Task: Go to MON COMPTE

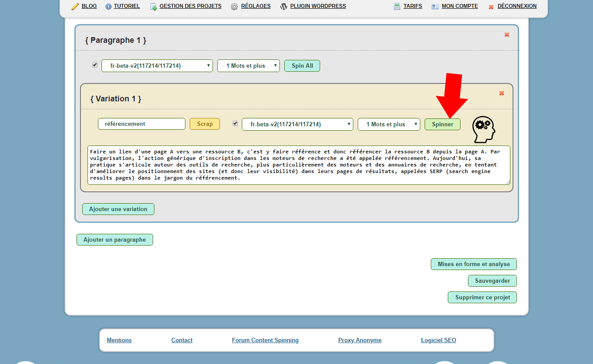Action: (x=460, y=6)
